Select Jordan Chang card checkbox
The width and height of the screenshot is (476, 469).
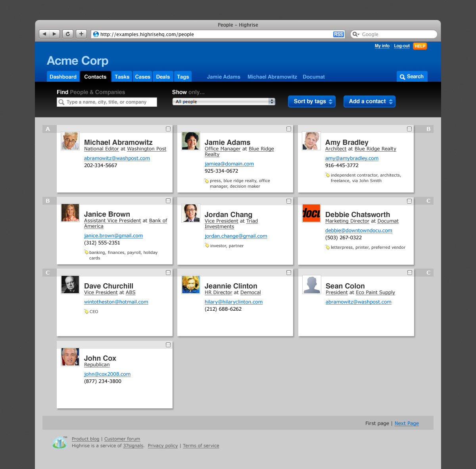pos(289,201)
